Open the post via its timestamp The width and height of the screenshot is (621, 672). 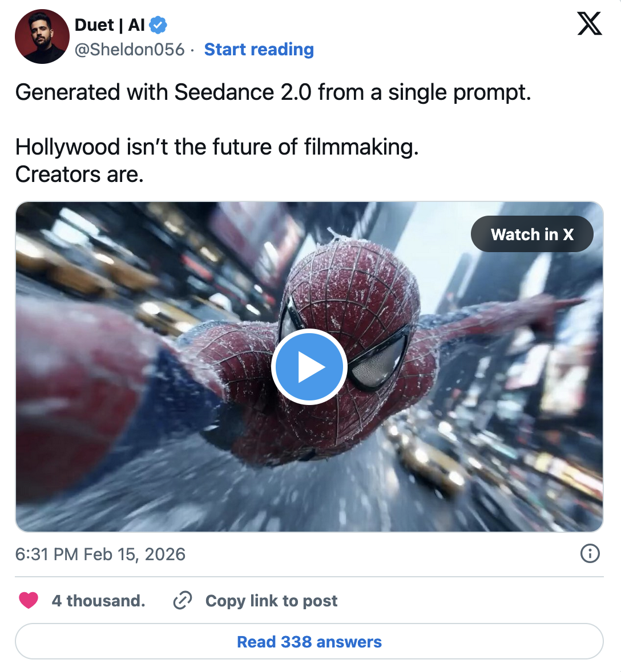point(100,553)
